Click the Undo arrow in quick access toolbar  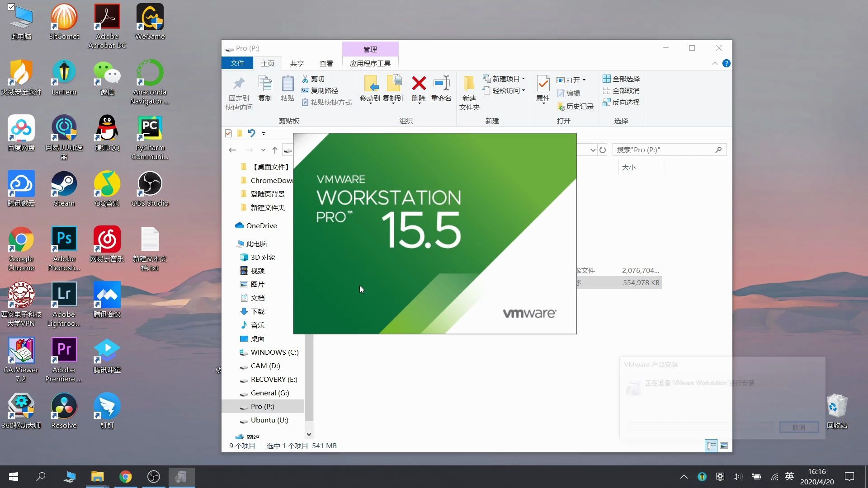pyautogui.click(x=251, y=133)
